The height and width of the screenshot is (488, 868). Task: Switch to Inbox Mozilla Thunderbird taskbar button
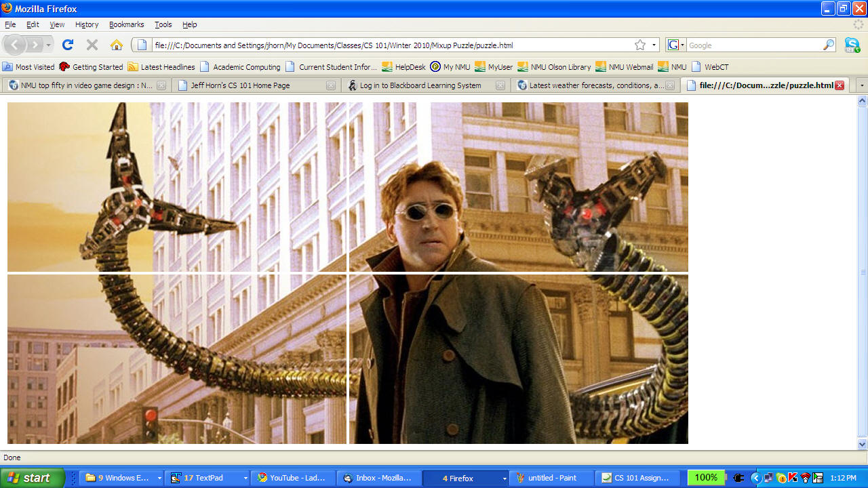click(x=378, y=478)
